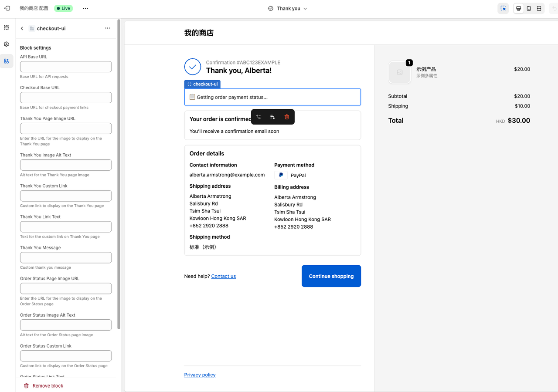Viewport: 558px width, 392px height.
Task: Open the Contact us link
Action: (x=223, y=276)
